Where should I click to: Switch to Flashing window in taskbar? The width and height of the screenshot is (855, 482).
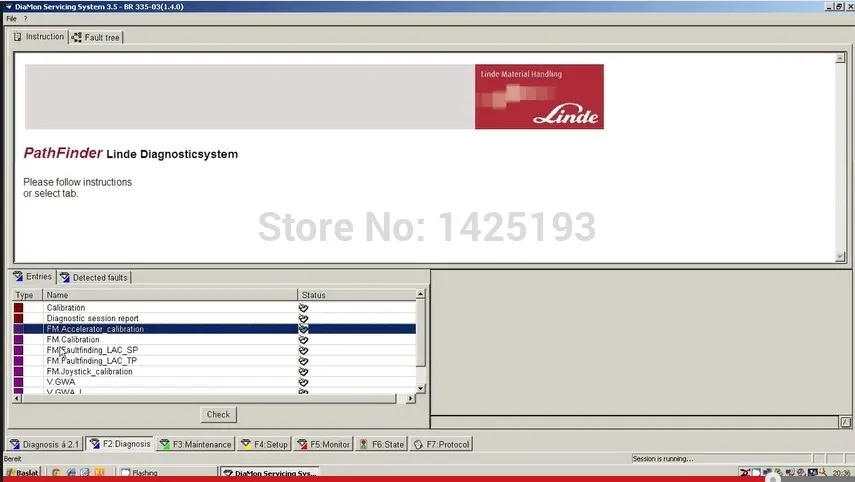168,473
